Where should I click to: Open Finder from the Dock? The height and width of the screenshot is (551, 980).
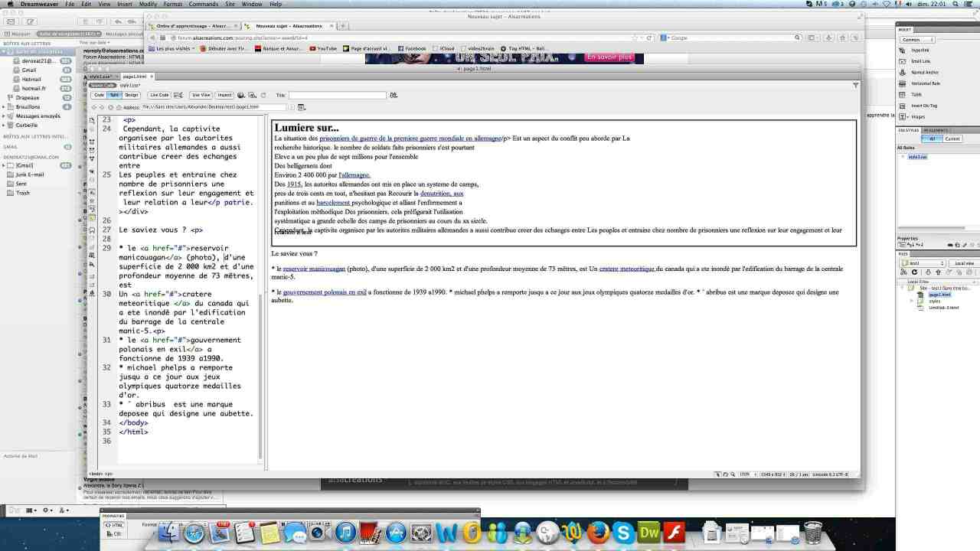tap(169, 532)
